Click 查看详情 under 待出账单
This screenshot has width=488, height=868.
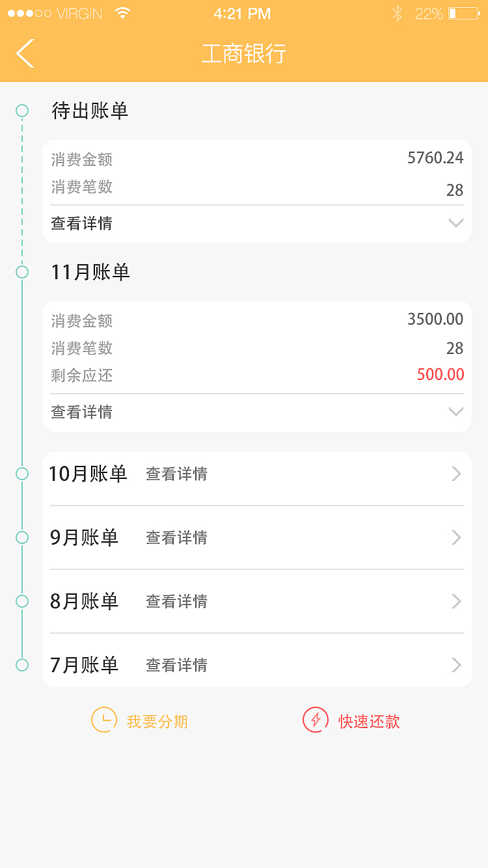82,224
